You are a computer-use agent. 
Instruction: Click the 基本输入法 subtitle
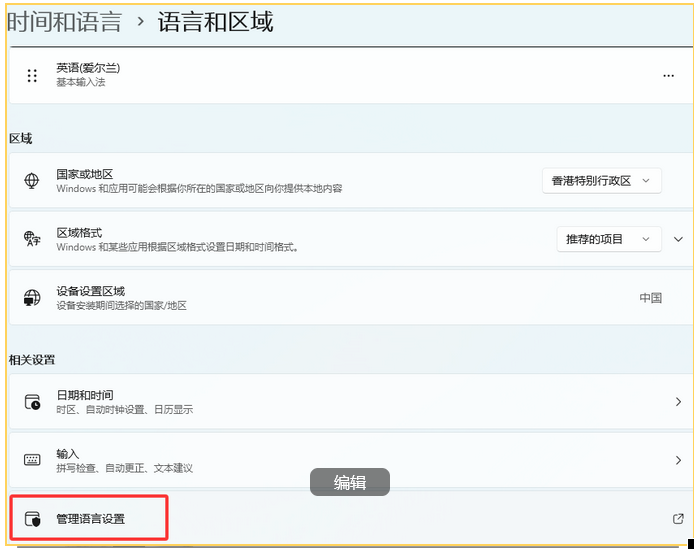[81, 82]
